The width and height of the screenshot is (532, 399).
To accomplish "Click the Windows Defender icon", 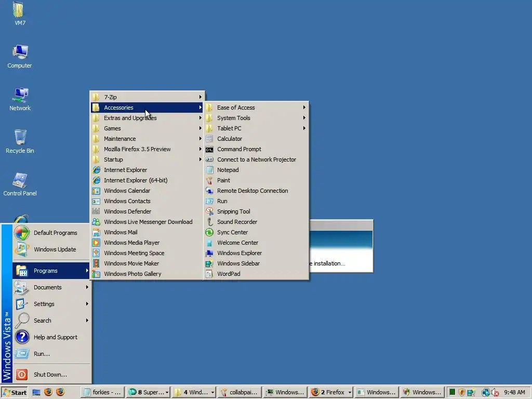I will coord(96,211).
